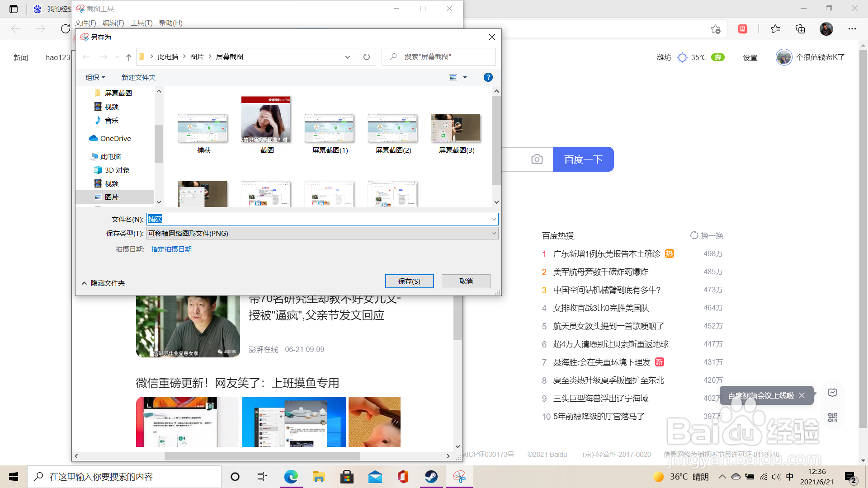The height and width of the screenshot is (488, 868).
Task: Click the search magnifier in the dialog search box
Action: [x=392, y=56]
